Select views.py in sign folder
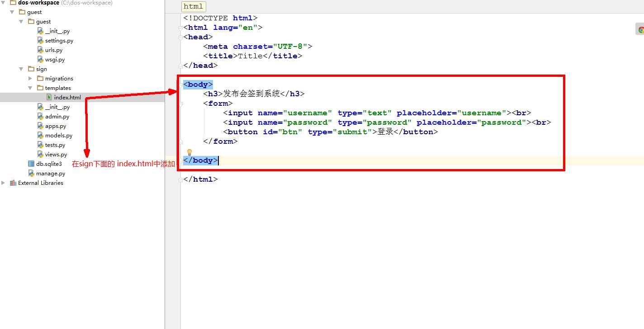Viewport: 644px width, 329px height. 56,155
